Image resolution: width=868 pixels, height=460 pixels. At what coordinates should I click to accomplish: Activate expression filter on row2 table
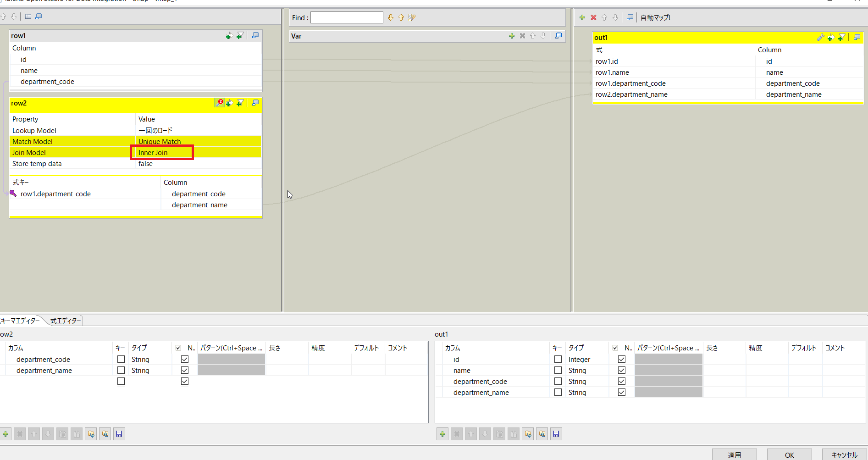click(240, 103)
